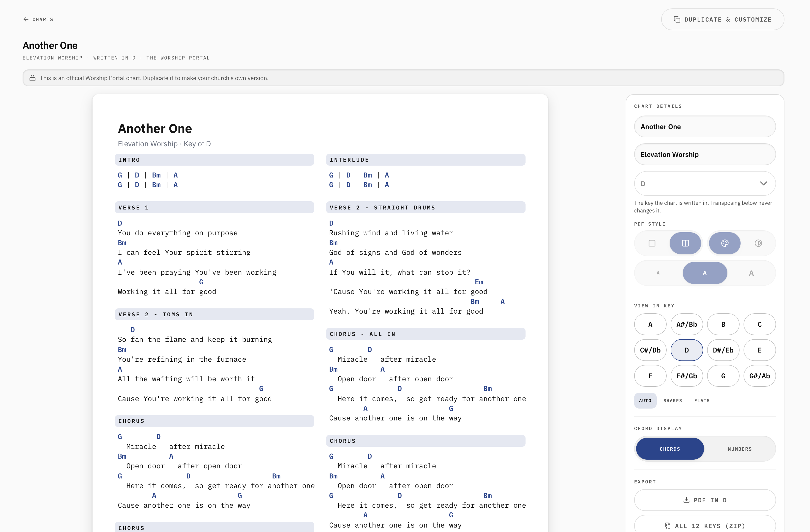Click Duplicate & Customize button
Image resolution: width=810 pixels, height=532 pixels.
(x=722, y=19)
